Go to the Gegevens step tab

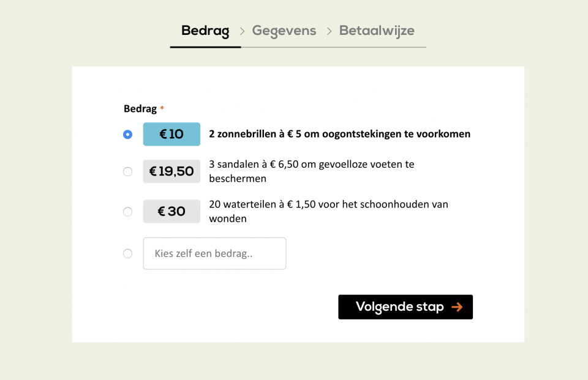click(x=284, y=31)
